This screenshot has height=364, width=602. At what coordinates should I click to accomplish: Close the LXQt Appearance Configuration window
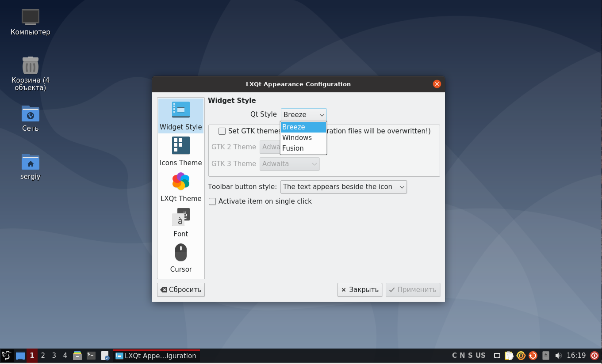tap(437, 84)
